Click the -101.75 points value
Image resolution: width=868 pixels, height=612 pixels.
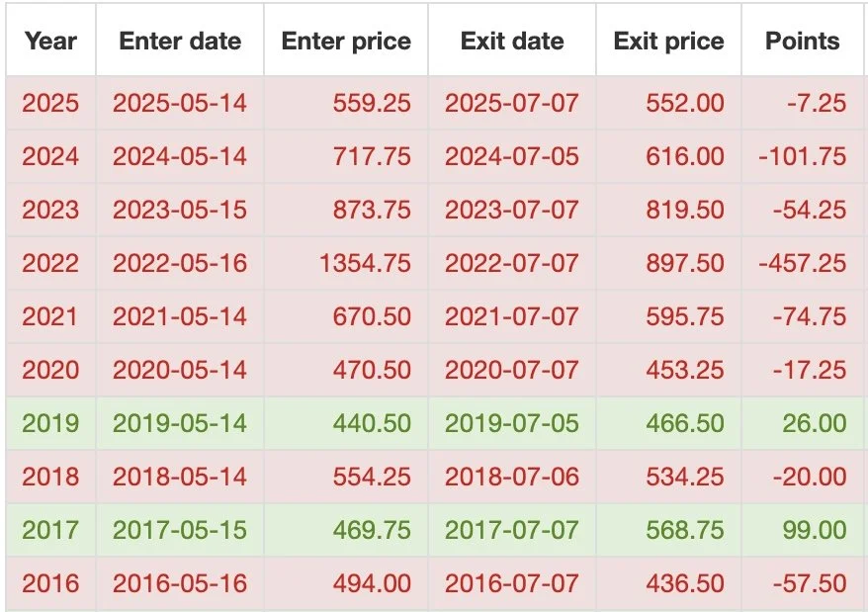click(x=802, y=156)
